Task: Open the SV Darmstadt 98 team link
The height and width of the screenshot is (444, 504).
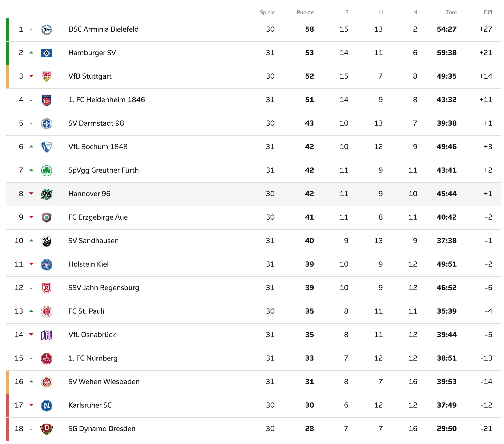Action: [96, 123]
